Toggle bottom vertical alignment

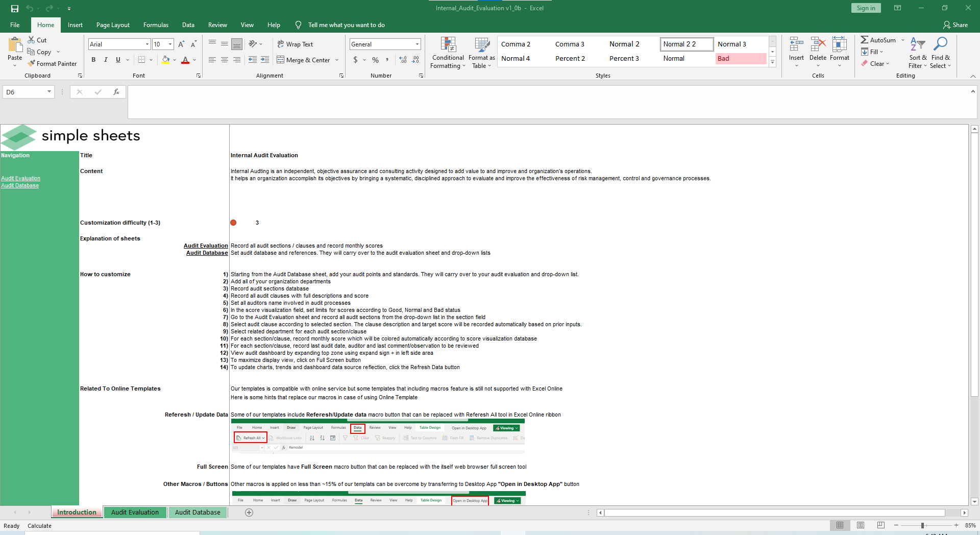237,44
